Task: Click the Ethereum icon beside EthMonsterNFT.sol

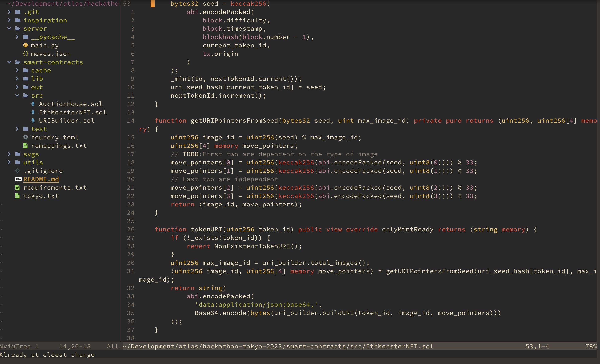Action: click(33, 112)
